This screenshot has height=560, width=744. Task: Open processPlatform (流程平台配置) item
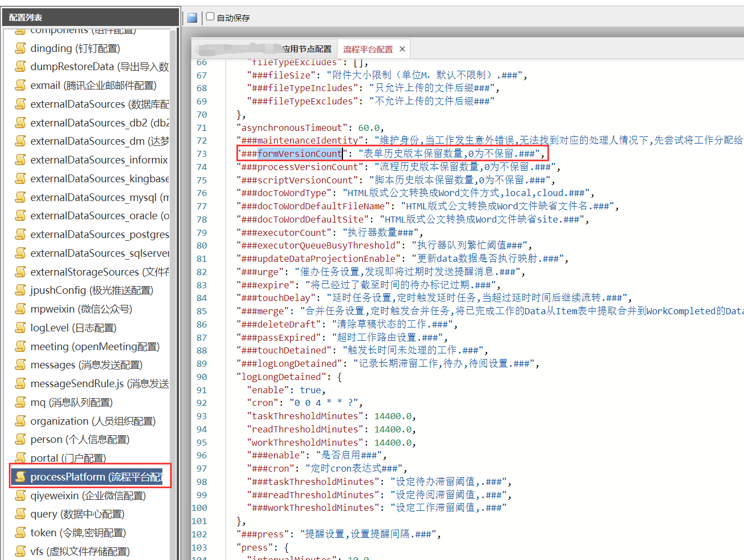tap(96, 477)
